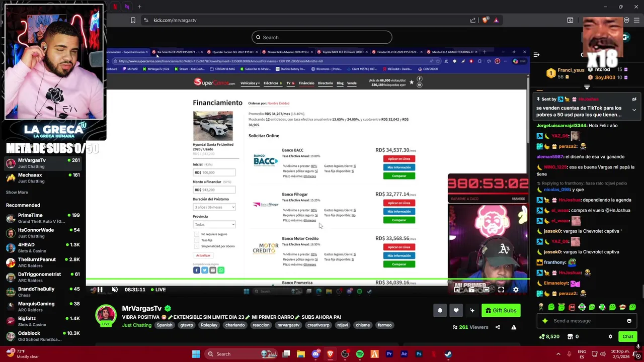The height and width of the screenshot is (362, 644).
Task: Unmute the stream volume icon
Action: tap(115, 290)
